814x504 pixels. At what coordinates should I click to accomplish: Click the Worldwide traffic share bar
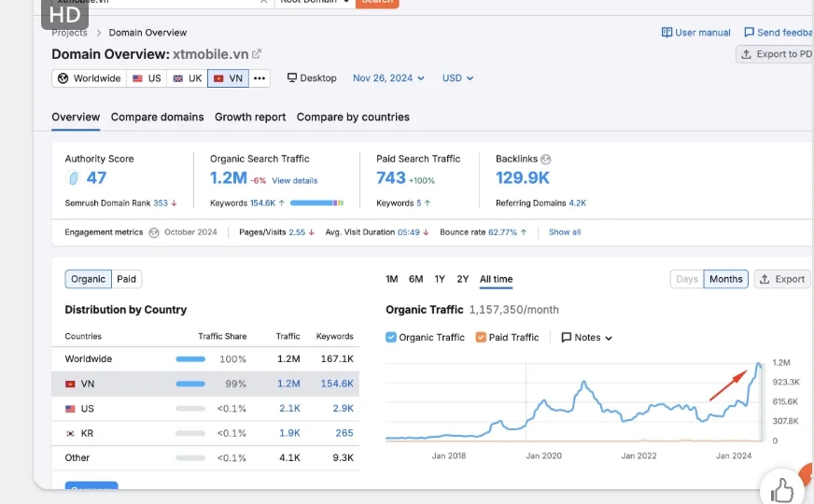pos(190,359)
